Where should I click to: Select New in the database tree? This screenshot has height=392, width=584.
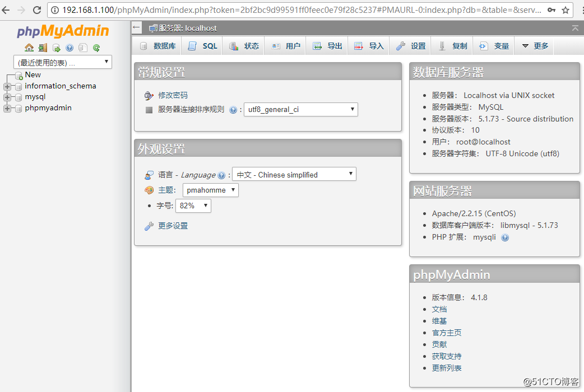(x=33, y=75)
